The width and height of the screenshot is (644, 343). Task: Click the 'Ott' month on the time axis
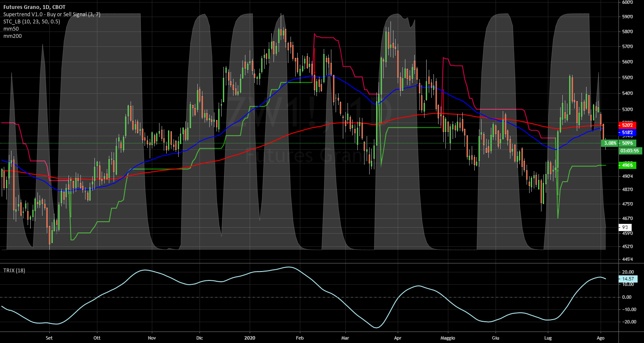click(97, 338)
